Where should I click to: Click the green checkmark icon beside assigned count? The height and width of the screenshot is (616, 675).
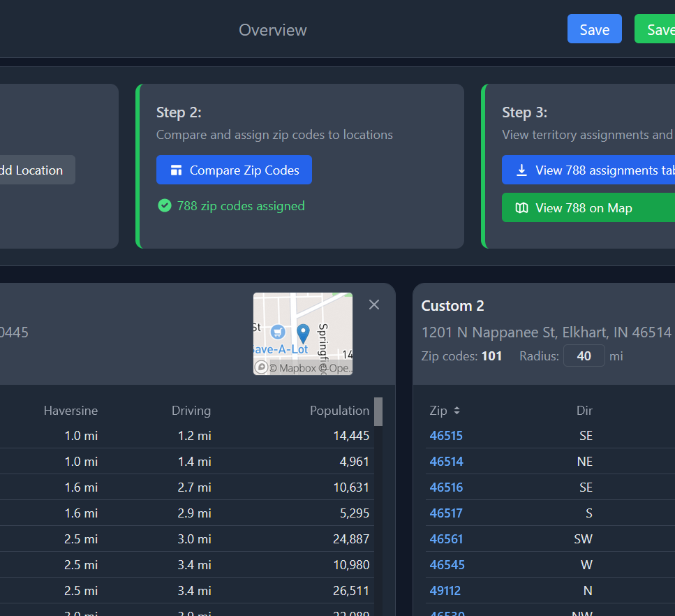[165, 205]
